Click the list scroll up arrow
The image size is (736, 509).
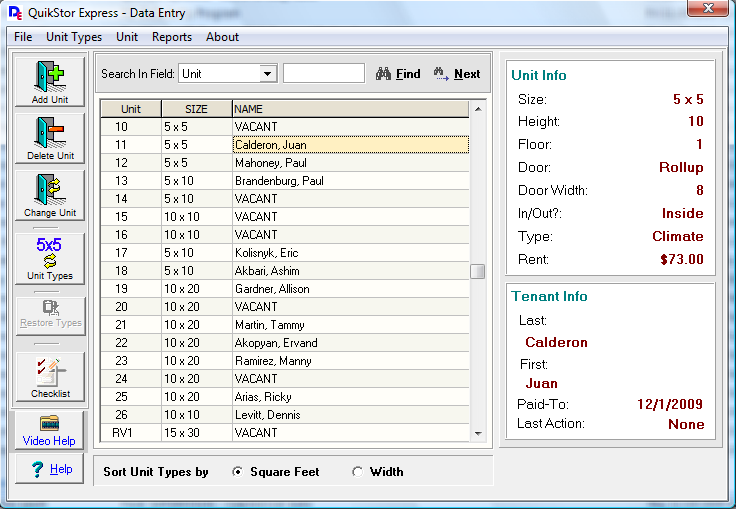pos(478,109)
